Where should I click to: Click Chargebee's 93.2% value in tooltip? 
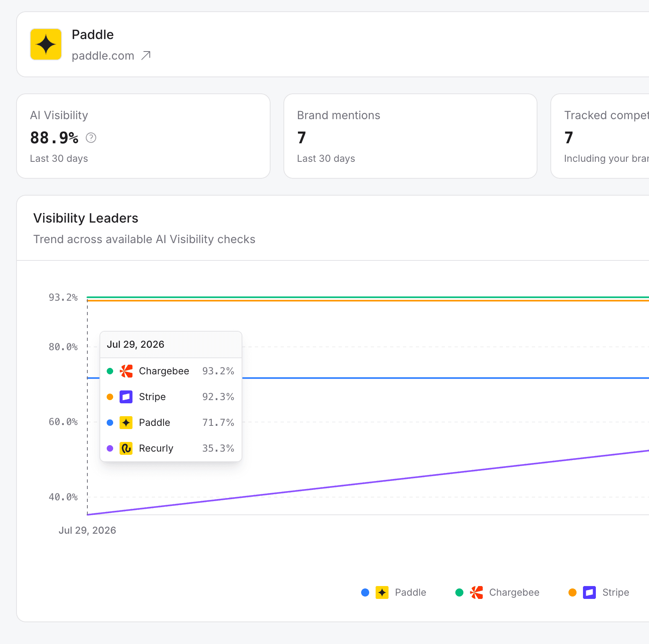coord(218,371)
